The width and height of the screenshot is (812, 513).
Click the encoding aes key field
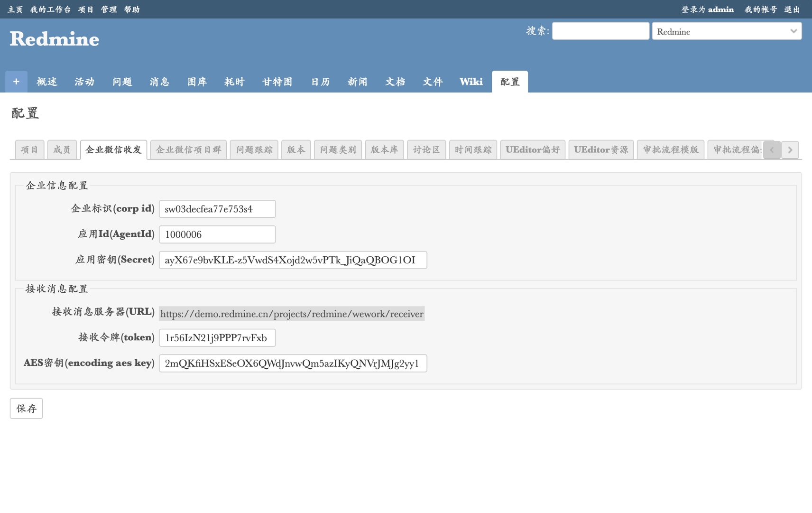pos(293,364)
